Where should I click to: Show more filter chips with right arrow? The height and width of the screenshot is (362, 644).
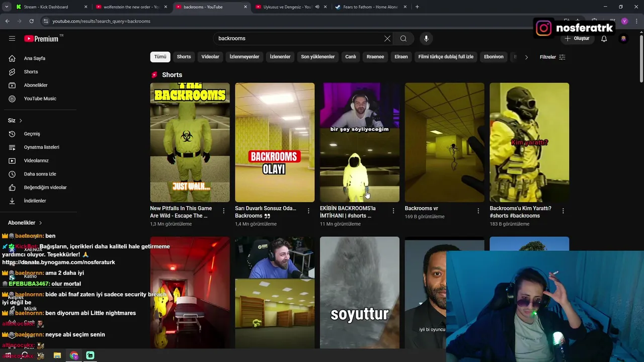526,57
